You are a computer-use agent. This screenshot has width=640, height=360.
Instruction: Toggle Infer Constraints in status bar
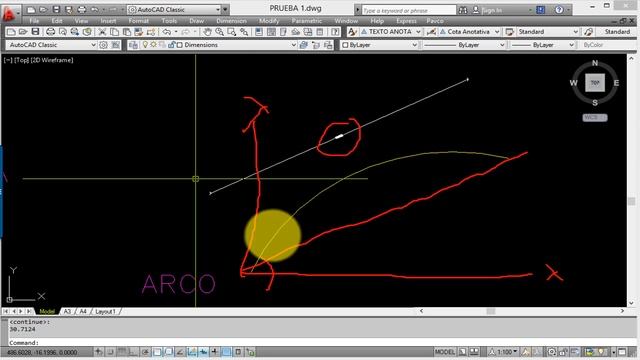click(99, 352)
